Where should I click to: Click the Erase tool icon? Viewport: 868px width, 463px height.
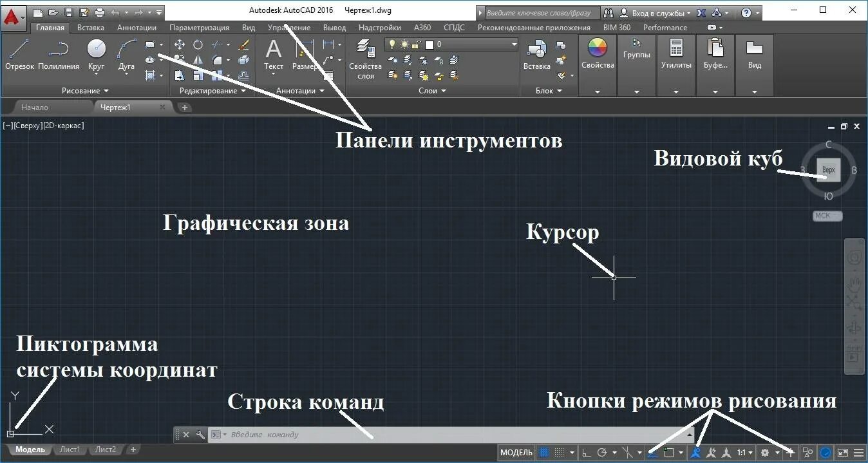(243, 44)
